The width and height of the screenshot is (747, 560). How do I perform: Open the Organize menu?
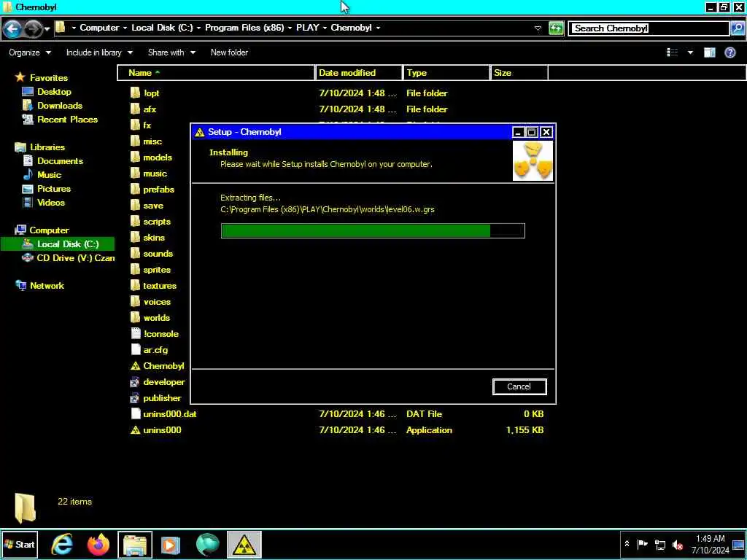(x=29, y=52)
